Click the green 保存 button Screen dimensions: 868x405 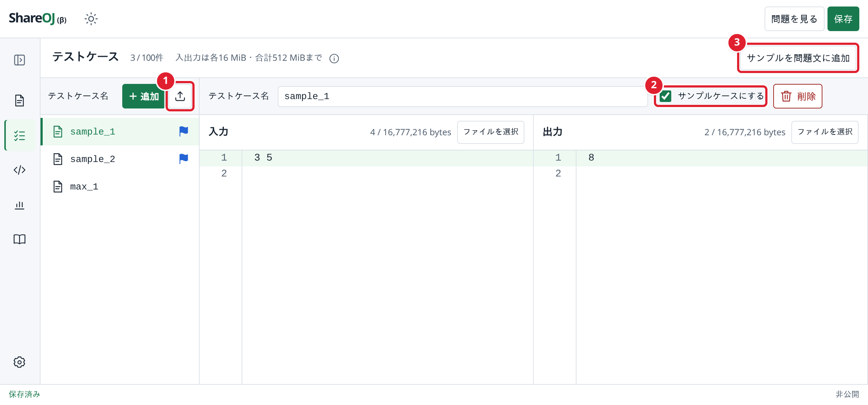click(x=843, y=19)
